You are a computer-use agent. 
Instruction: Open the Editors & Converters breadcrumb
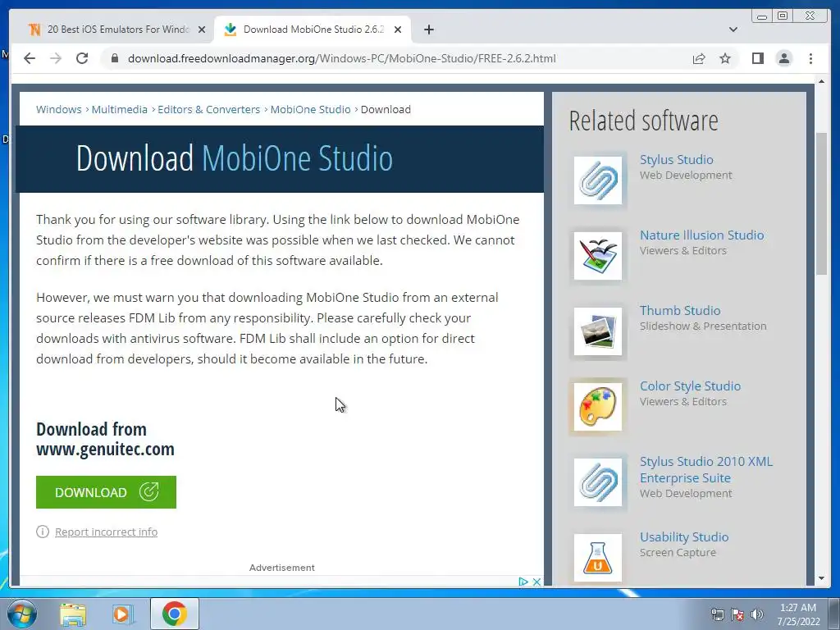tap(208, 109)
